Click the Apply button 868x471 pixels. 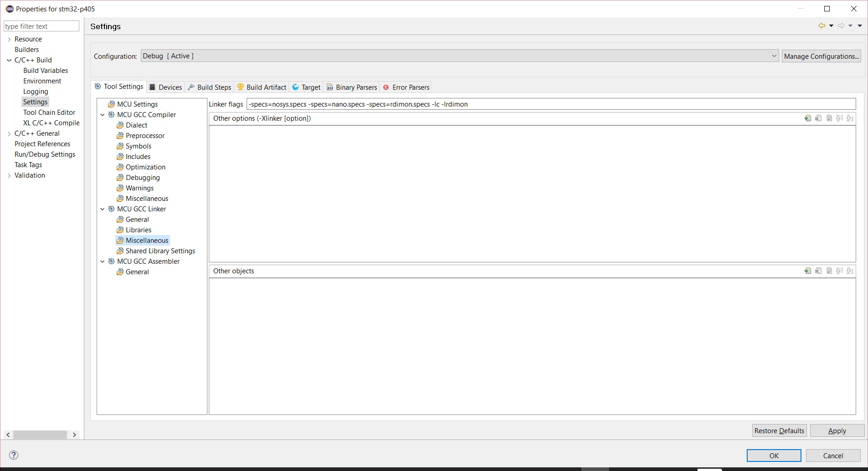pos(837,431)
